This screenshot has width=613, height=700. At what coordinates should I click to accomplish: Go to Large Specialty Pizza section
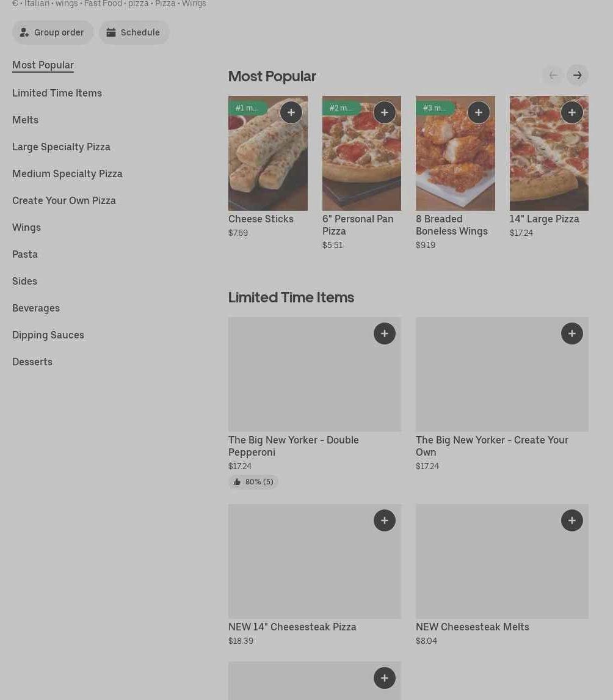[x=61, y=147]
